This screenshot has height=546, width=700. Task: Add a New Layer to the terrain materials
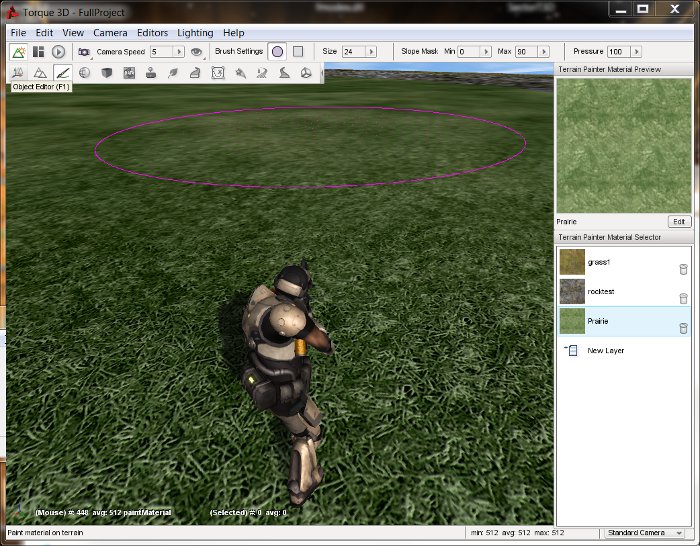tap(606, 350)
